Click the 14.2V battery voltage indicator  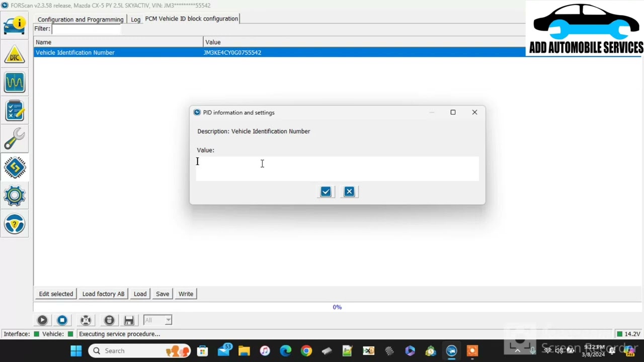tap(628, 334)
